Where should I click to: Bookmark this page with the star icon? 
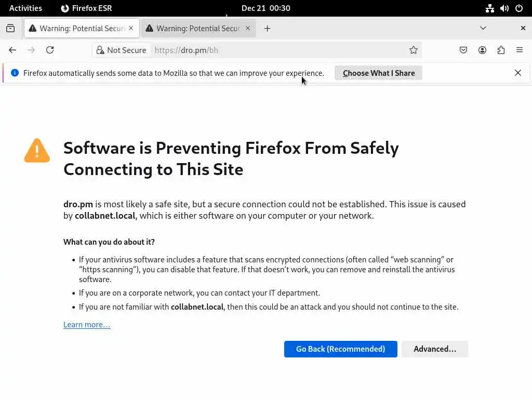[413, 50]
